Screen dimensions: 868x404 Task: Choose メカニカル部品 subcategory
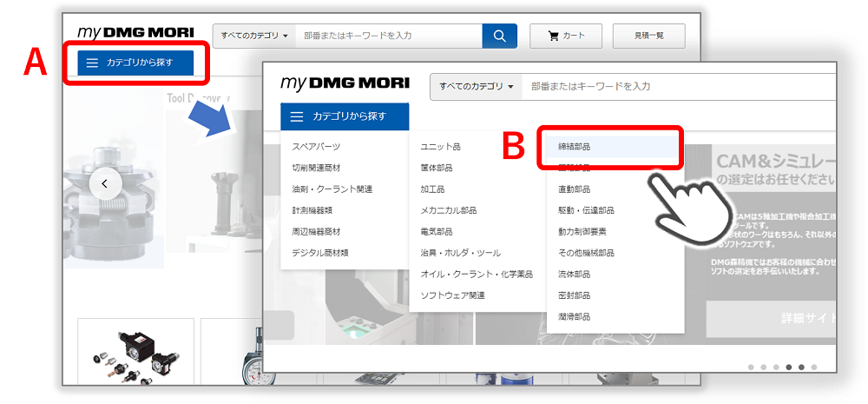(x=449, y=210)
